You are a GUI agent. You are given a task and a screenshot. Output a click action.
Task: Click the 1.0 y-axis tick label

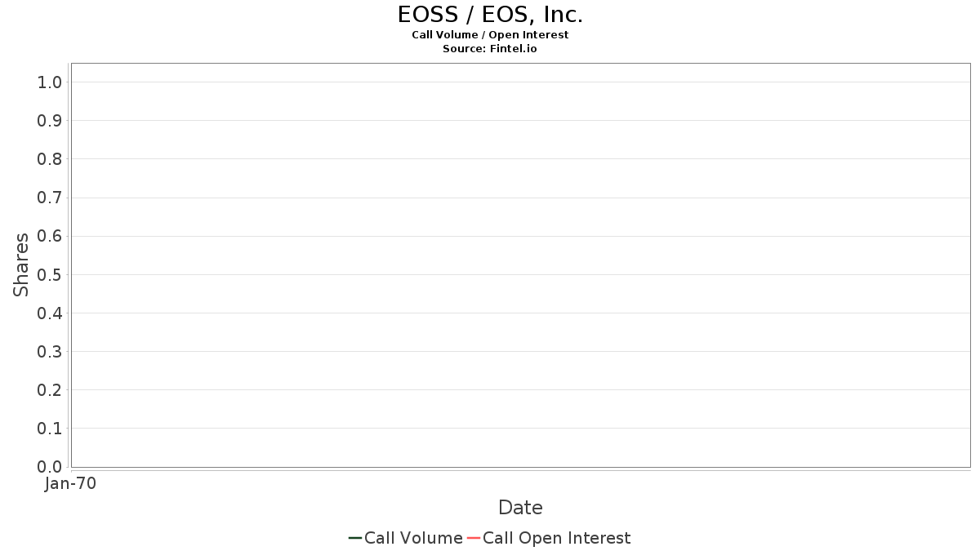click(50, 82)
